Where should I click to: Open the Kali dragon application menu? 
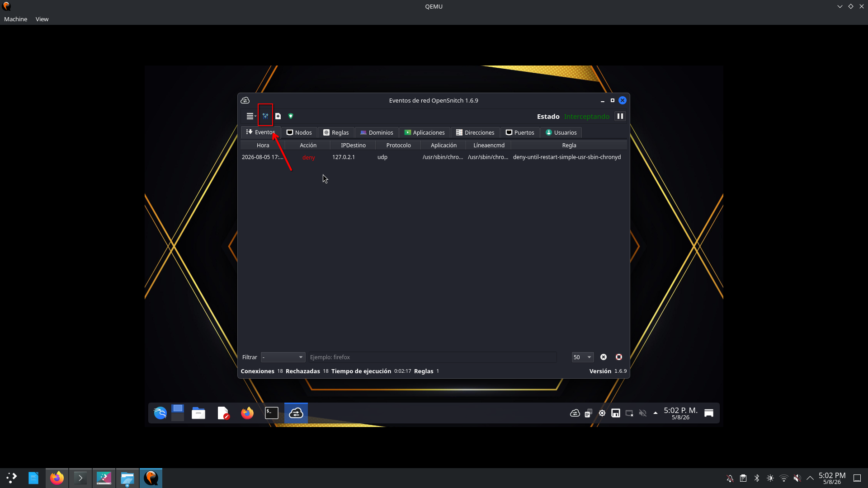point(160,413)
